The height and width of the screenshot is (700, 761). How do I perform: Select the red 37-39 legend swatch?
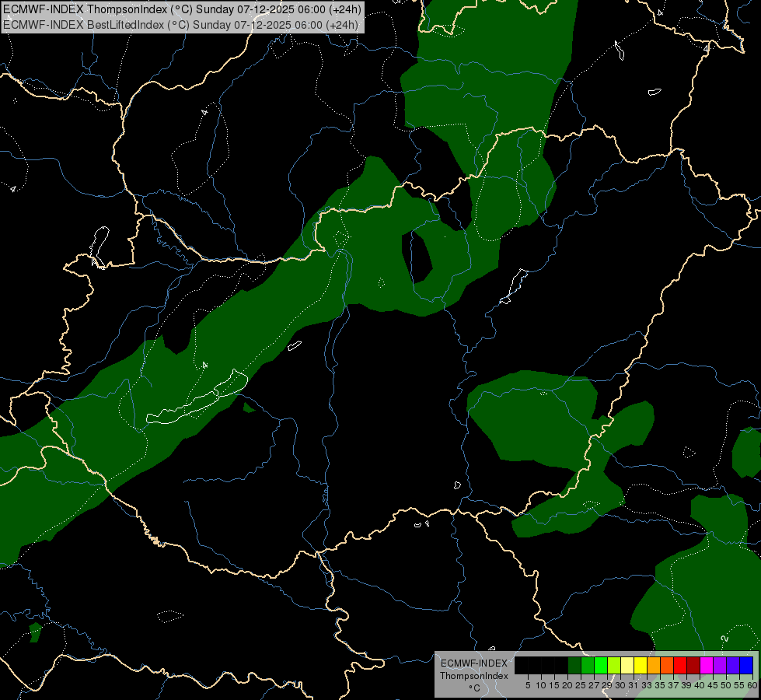680,665
